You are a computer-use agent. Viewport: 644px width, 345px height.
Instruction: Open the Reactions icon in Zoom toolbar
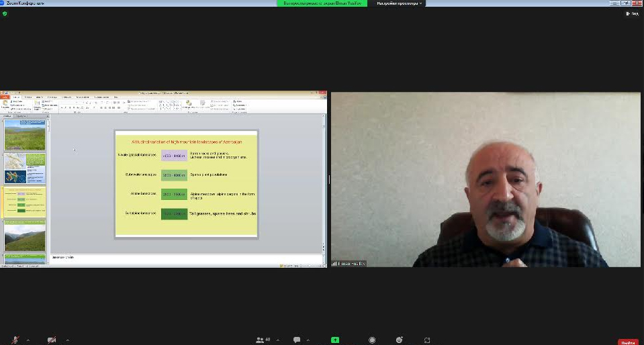click(399, 340)
